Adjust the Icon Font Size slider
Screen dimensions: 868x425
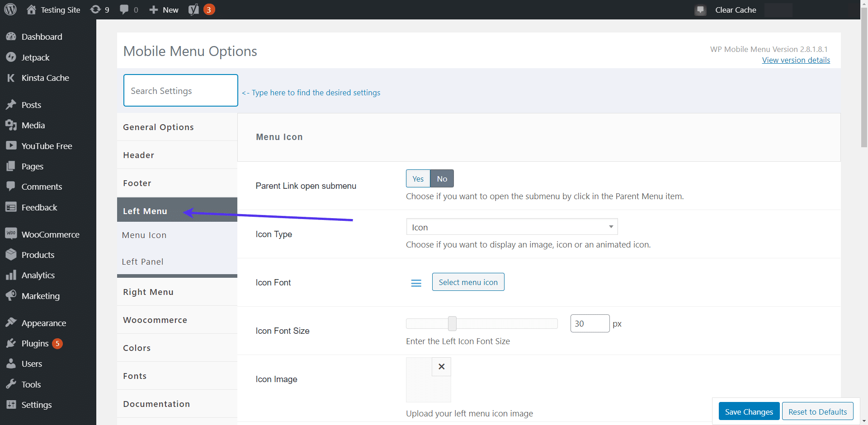coord(452,323)
